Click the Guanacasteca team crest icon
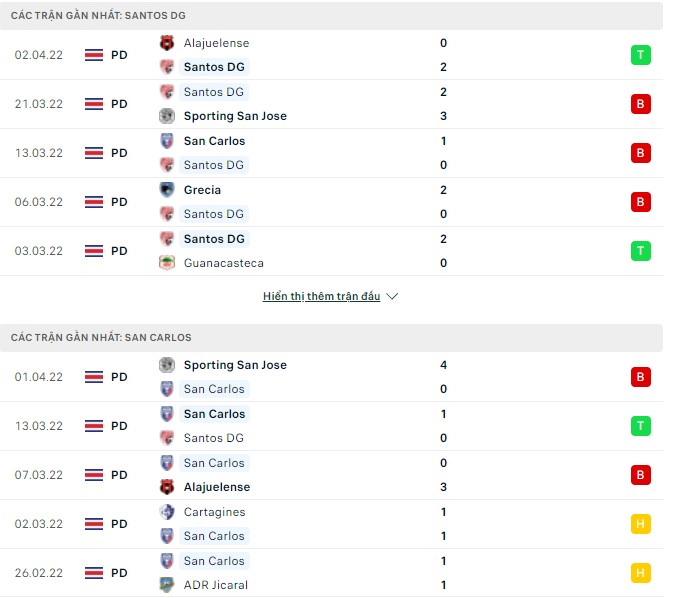The width and height of the screenshot is (675, 598). (x=167, y=263)
